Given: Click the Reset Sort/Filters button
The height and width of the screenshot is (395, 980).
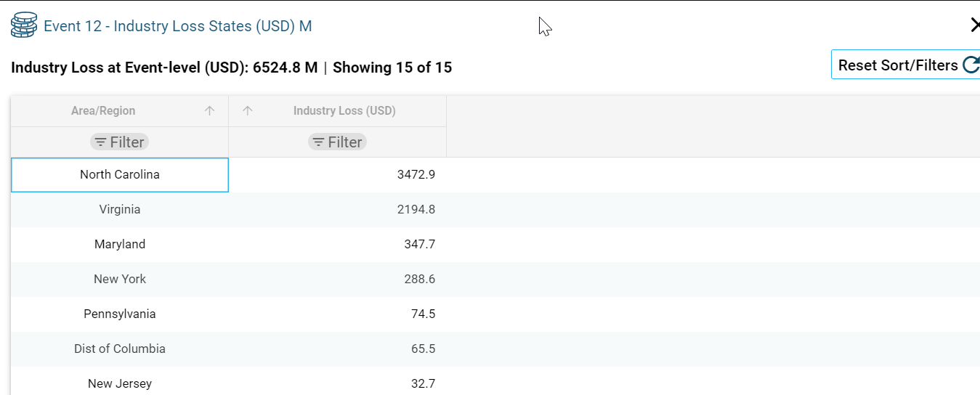Looking at the screenshot, I should (x=898, y=65).
